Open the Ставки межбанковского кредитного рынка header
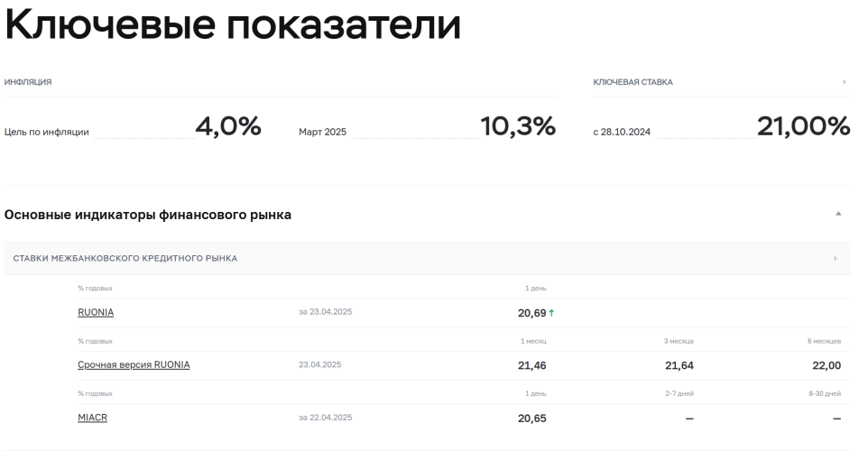Screen dimensions: 868x451 pyautogui.click(x=125, y=259)
